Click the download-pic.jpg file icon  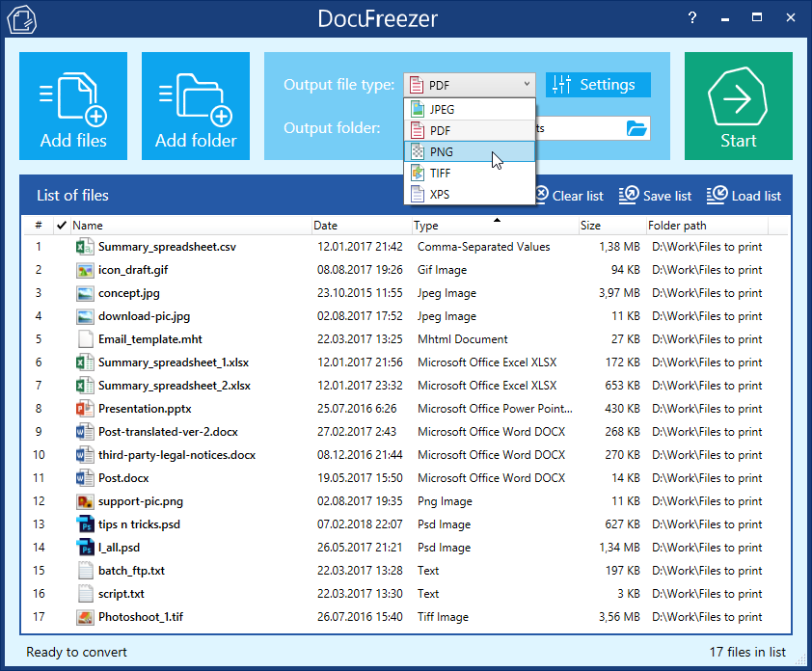[85, 316]
